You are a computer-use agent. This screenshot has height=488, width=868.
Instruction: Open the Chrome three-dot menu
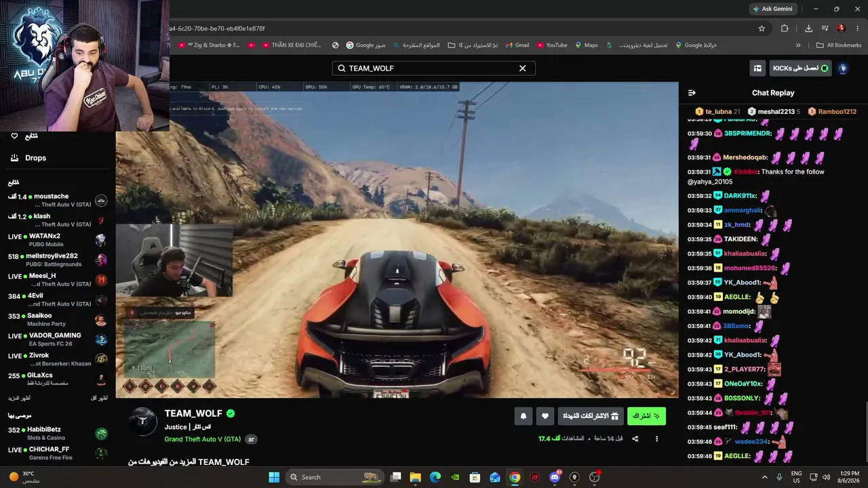(x=858, y=28)
